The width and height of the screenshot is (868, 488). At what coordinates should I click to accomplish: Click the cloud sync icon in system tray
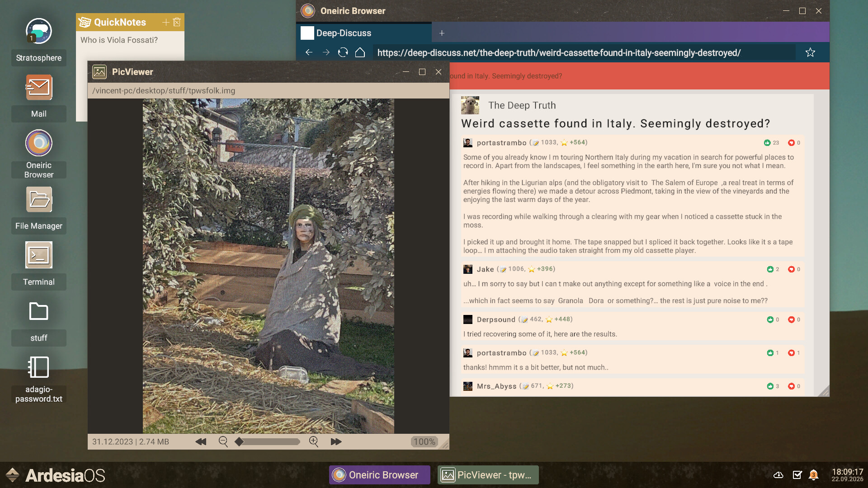pos(778,475)
